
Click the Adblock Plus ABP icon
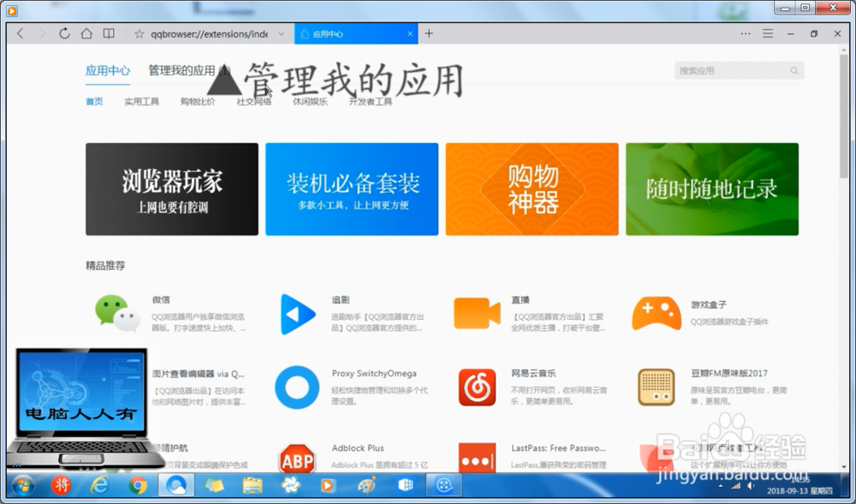(297, 460)
